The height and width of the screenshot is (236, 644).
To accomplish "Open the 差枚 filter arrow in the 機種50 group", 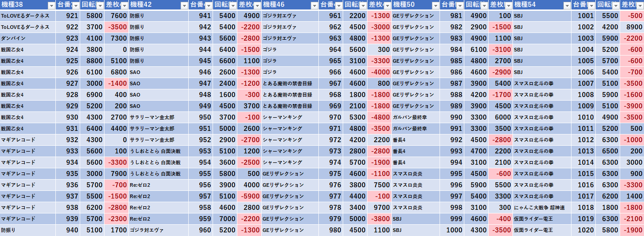I will pos(508,5).
